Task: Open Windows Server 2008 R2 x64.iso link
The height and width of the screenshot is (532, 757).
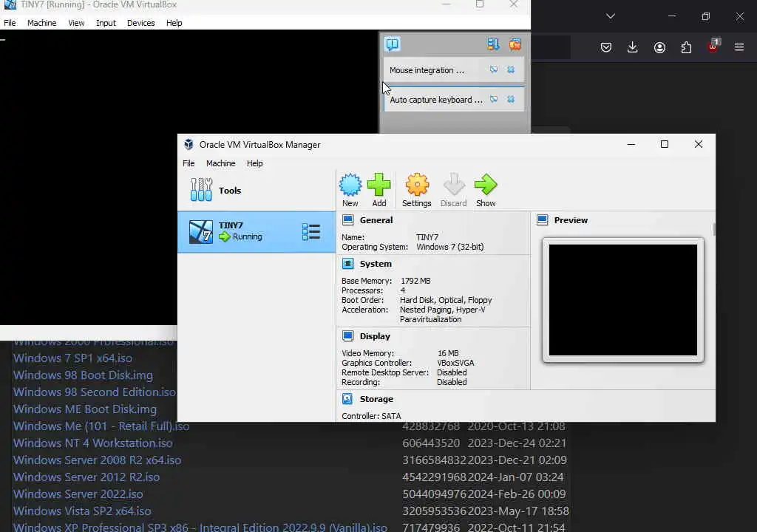Action: [97, 460]
